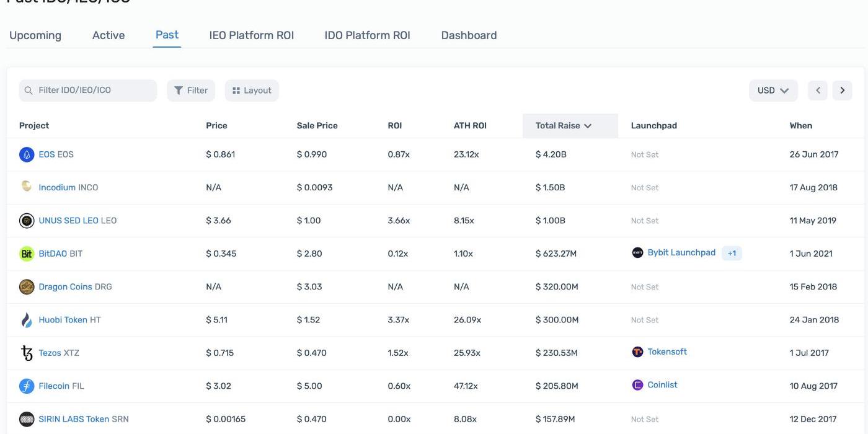Click the Filecoin logo icon
Screen dimensions: 868x434
(27, 386)
